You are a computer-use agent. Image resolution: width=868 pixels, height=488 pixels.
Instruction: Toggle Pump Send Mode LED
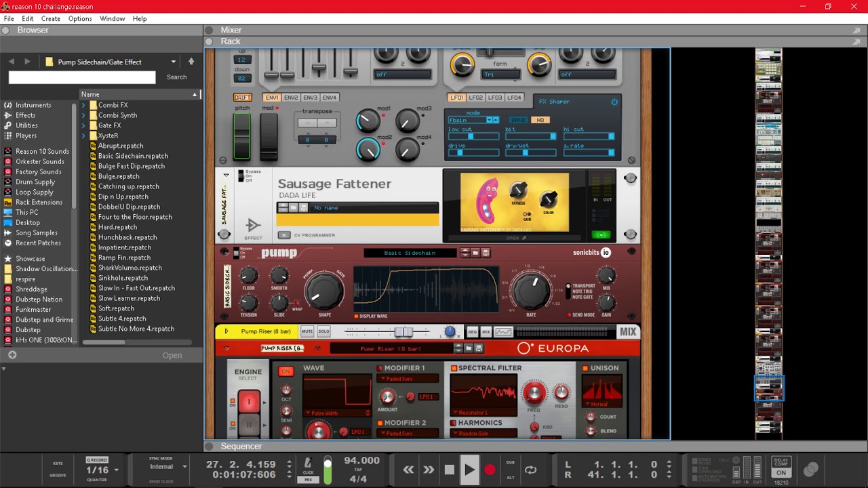coord(569,315)
